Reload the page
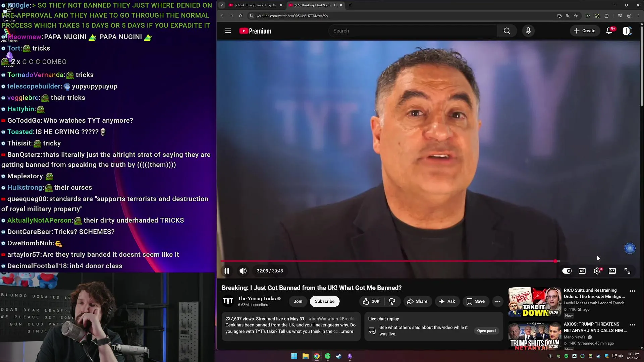 [x=240, y=16]
